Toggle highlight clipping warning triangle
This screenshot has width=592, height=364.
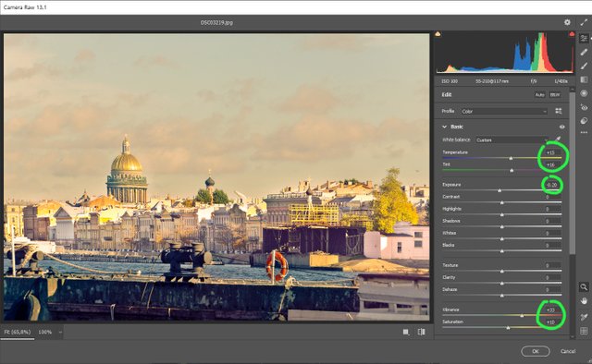572,34
